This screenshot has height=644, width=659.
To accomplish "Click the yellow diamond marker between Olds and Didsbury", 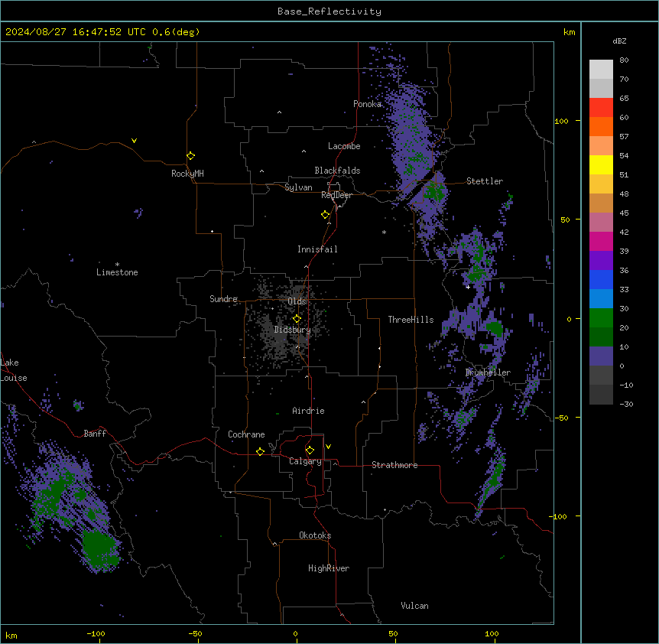I will 297,319.
